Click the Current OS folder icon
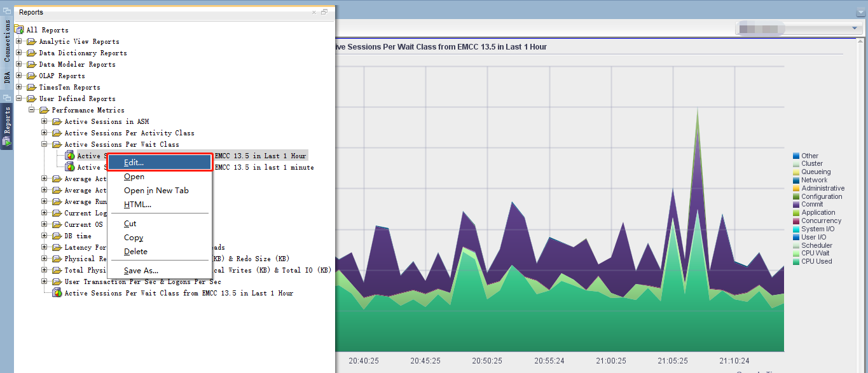 [57, 224]
